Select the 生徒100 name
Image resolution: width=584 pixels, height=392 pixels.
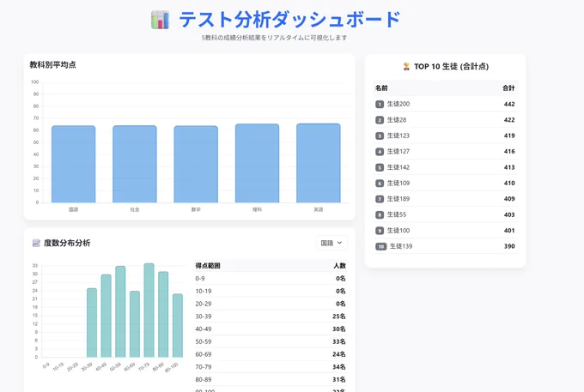point(398,231)
